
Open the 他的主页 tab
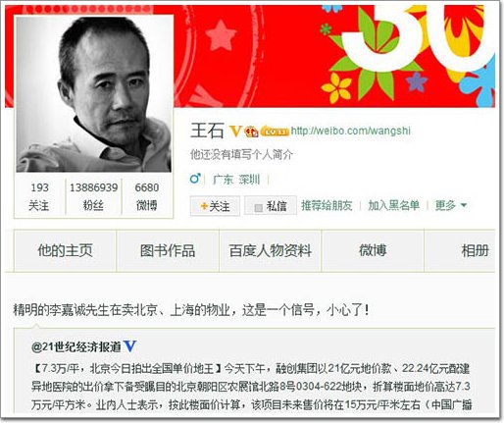click(x=65, y=251)
